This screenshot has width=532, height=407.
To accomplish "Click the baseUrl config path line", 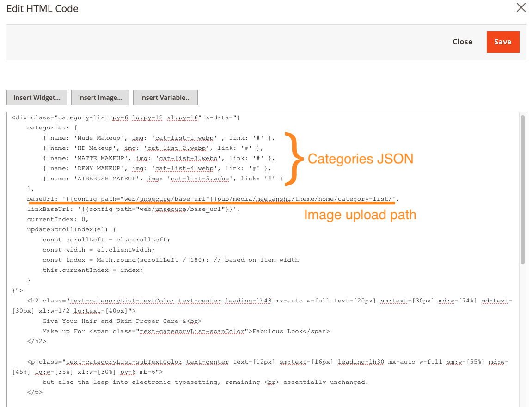I will pyautogui.click(x=213, y=199).
